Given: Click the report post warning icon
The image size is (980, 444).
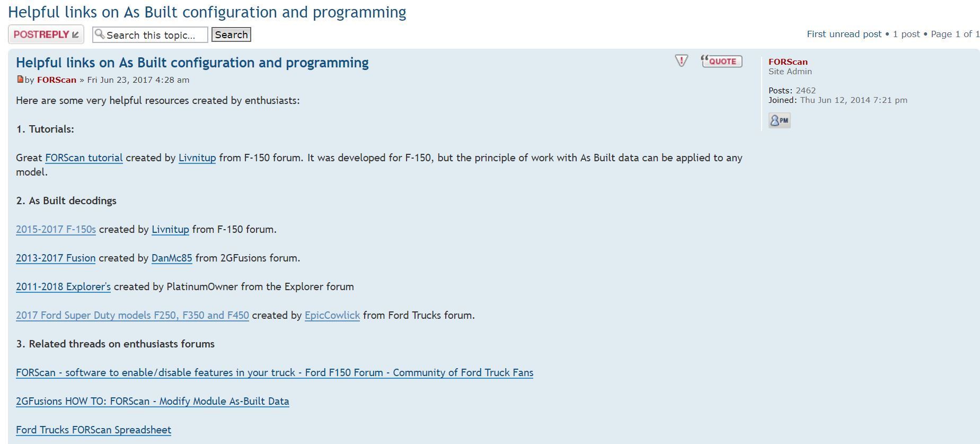Looking at the screenshot, I should point(681,61).
